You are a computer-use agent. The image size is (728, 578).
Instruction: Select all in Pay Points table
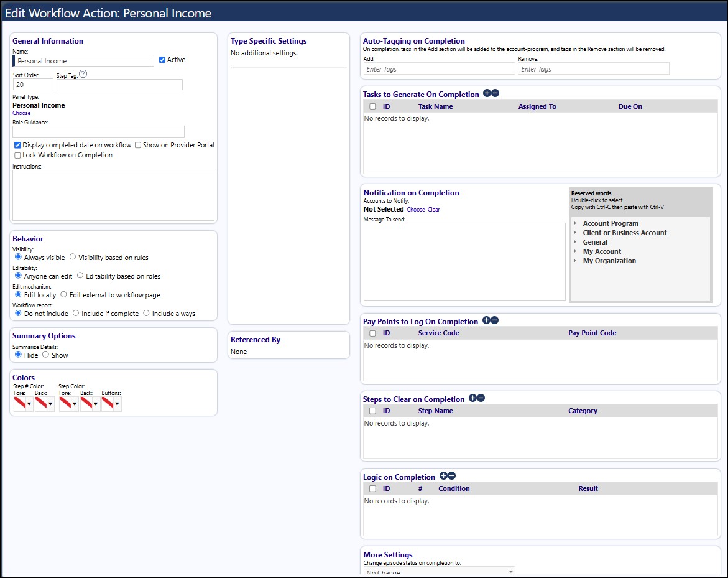(372, 333)
